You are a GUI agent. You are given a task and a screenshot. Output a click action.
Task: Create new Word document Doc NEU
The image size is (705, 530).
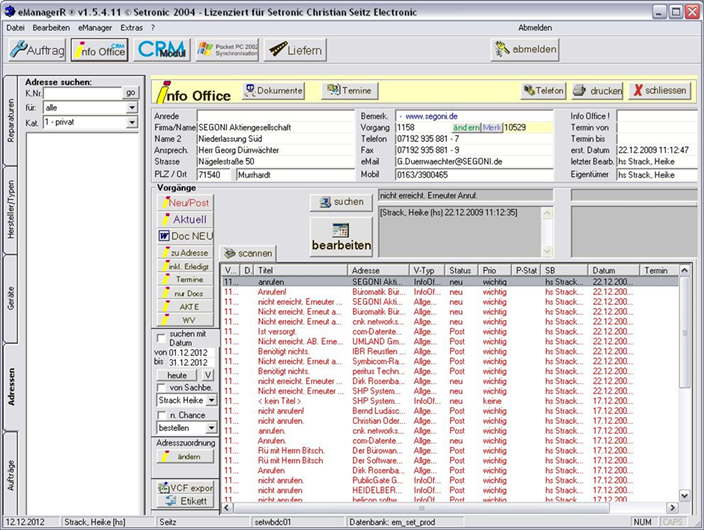click(x=185, y=236)
